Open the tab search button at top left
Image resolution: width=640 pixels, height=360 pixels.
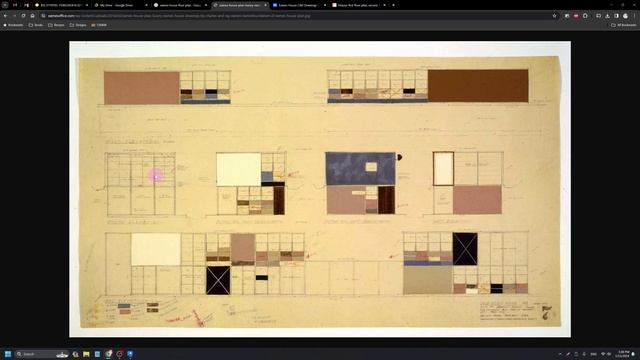[x=5, y=5]
